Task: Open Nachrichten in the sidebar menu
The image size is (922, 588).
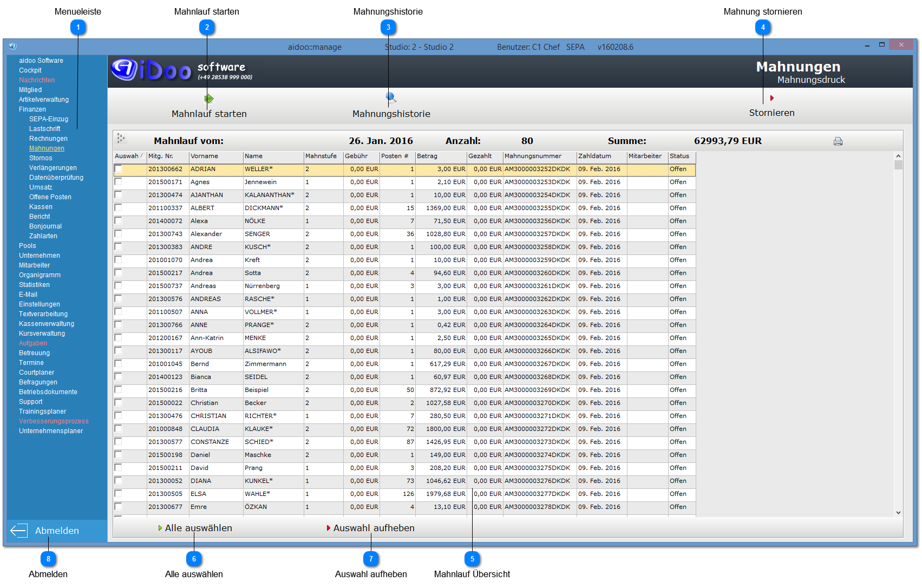Action: 37,80
